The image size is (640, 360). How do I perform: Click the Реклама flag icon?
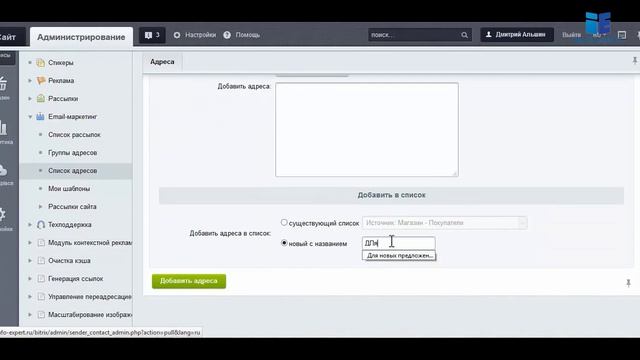point(40,80)
